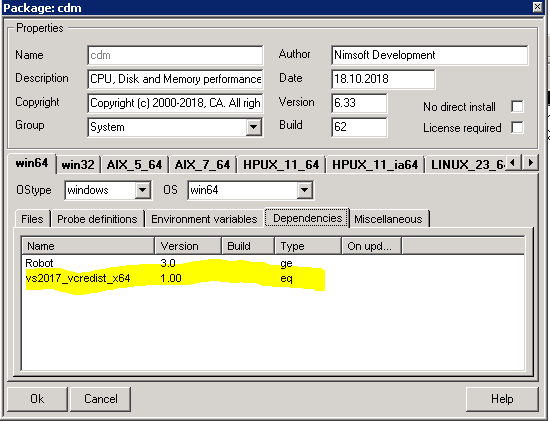Toggle the License required checkbox

click(517, 127)
